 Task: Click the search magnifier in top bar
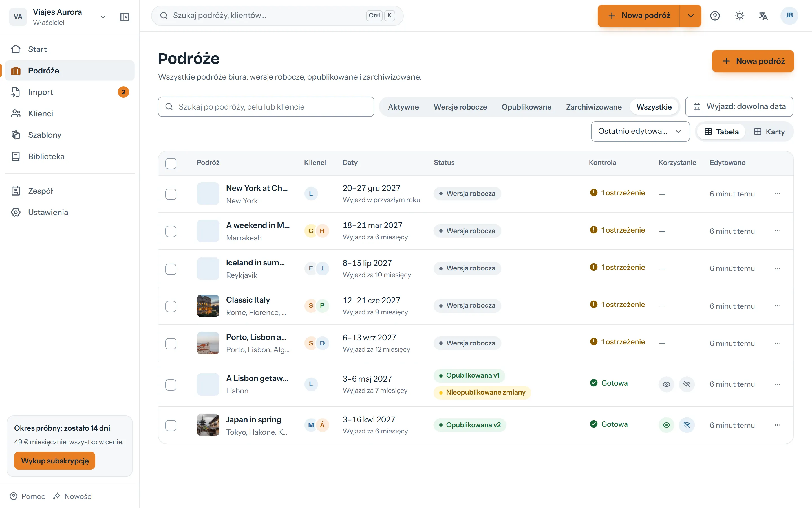[x=164, y=16]
